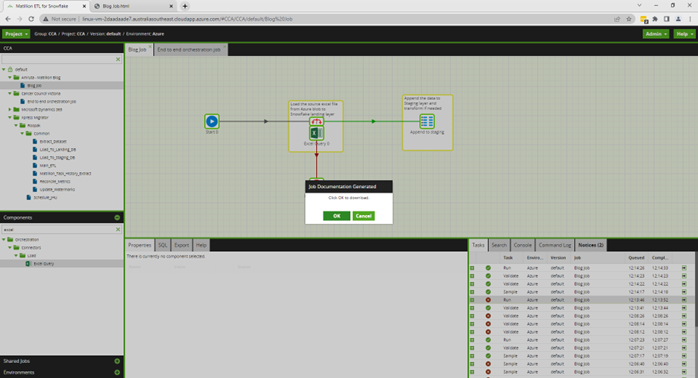Open details icon for task completed 12:14:18

pos(684,292)
